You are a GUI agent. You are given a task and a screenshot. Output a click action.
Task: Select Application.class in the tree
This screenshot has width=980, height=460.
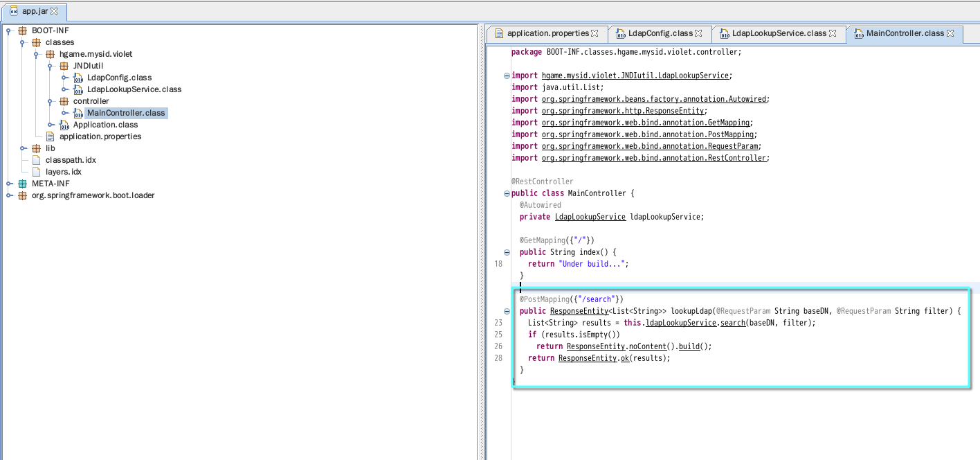point(106,125)
